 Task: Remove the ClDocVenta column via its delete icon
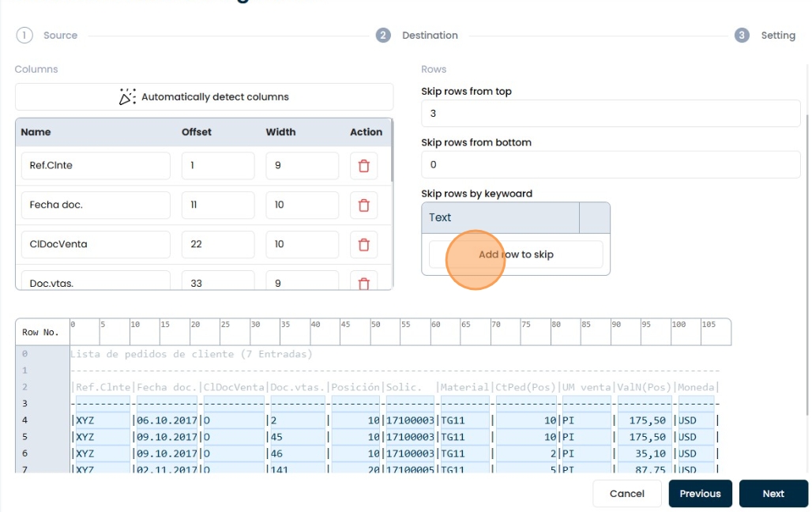click(x=364, y=244)
